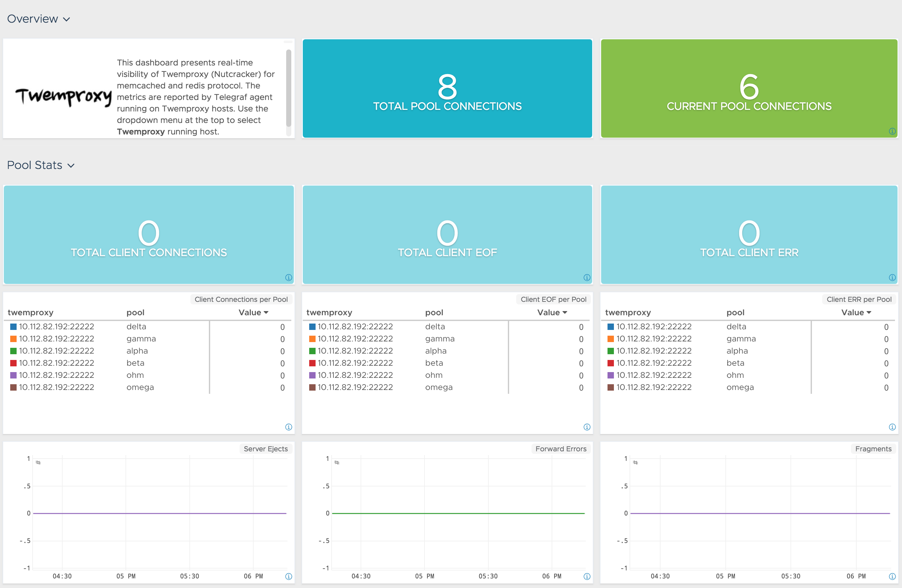Select the Current Pool Connections tile
Image resolution: width=902 pixels, height=588 pixels.
(749, 88)
